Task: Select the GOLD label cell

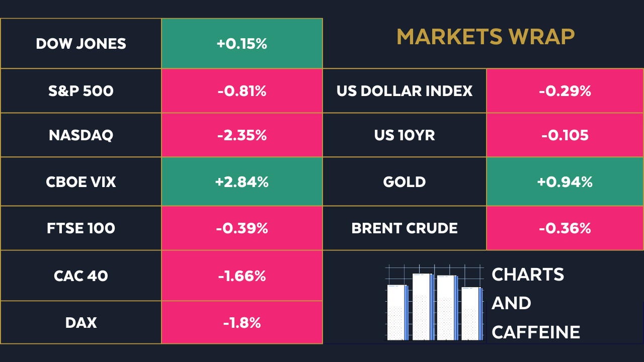Action: (x=405, y=182)
